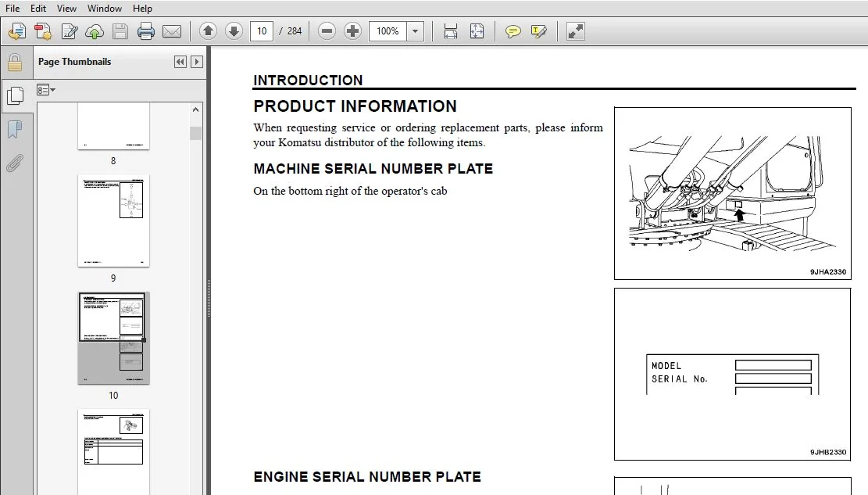868x495 pixels.
Task: Select the page 9 thumbnail
Action: point(113,221)
